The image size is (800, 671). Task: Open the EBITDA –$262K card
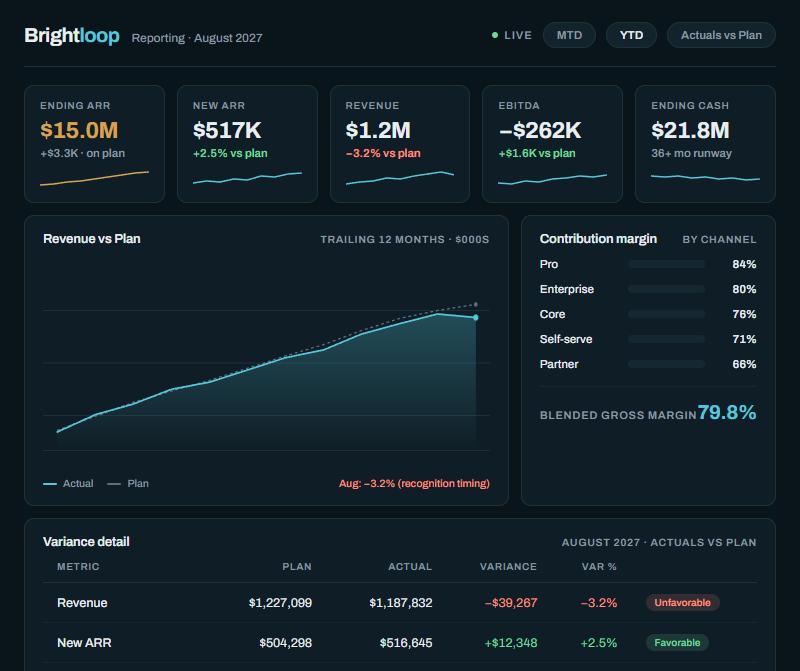(553, 144)
